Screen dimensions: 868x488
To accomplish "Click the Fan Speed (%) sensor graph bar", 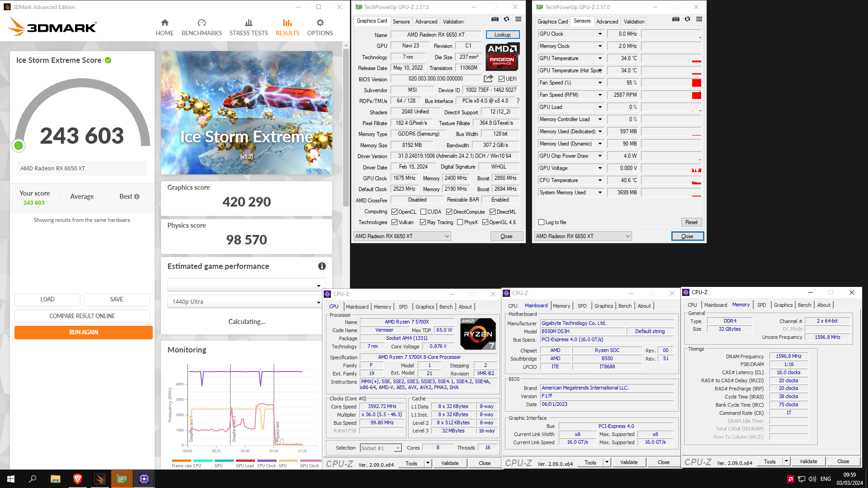I will coord(671,83).
